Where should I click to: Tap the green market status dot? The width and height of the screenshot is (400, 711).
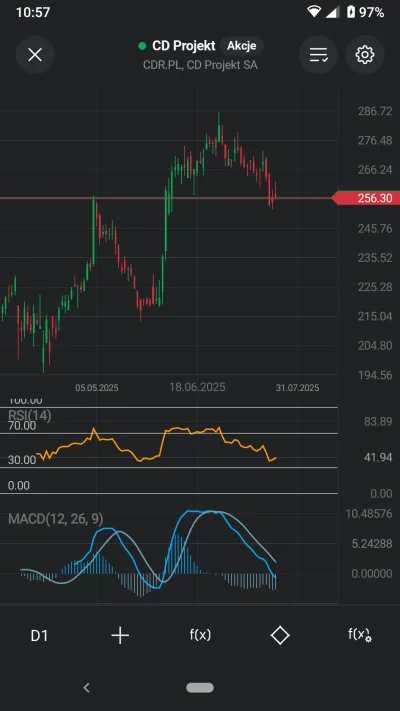(x=142, y=46)
